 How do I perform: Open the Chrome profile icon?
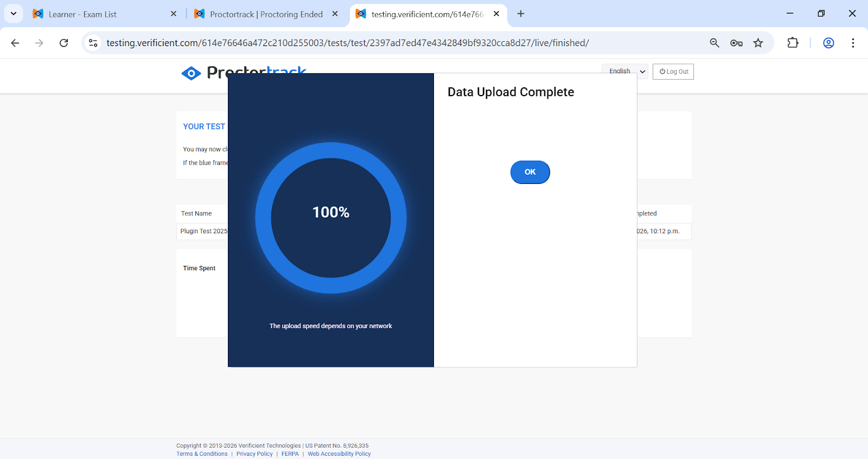click(828, 43)
